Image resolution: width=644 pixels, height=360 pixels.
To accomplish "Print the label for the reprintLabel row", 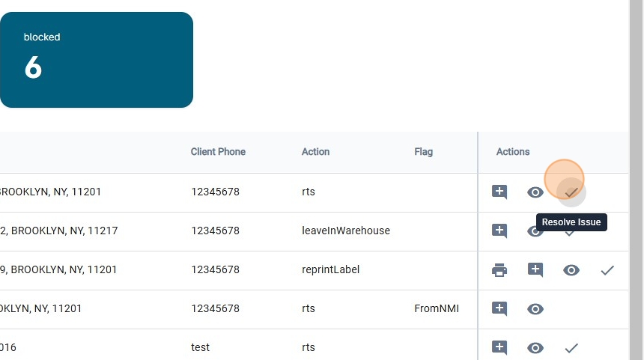I will coord(499,270).
